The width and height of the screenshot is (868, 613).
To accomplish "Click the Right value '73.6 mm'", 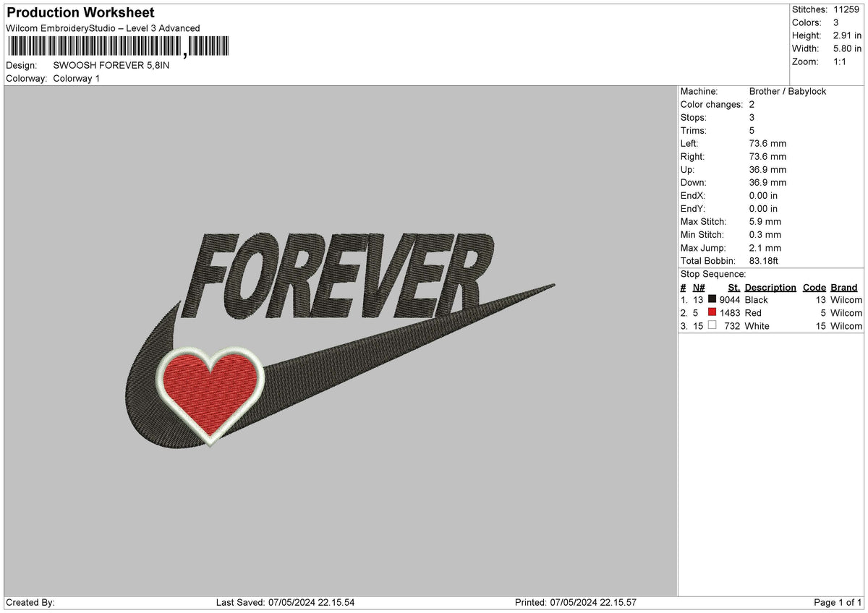I will tap(767, 157).
